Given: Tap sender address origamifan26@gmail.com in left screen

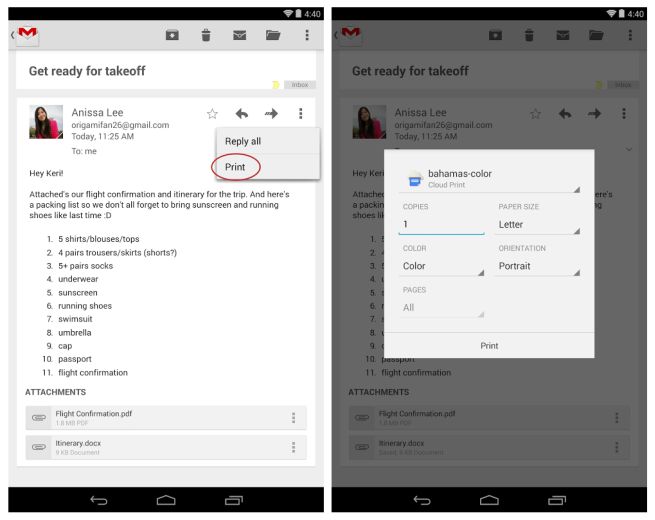Looking at the screenshot, I should tap(120, 125).
